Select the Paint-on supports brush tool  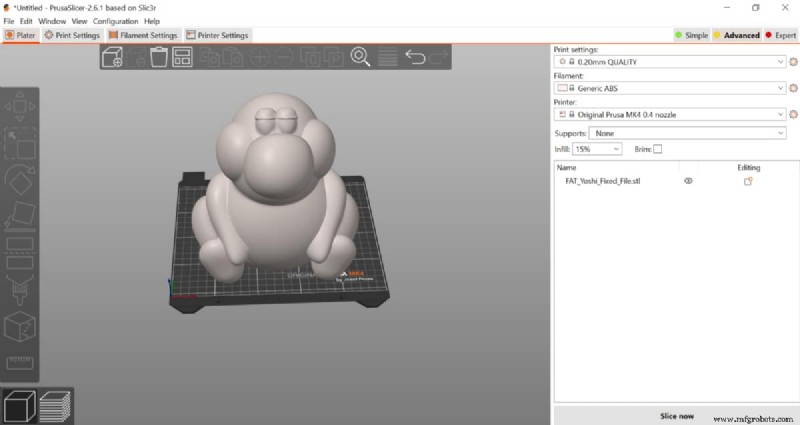click(20, 290)
